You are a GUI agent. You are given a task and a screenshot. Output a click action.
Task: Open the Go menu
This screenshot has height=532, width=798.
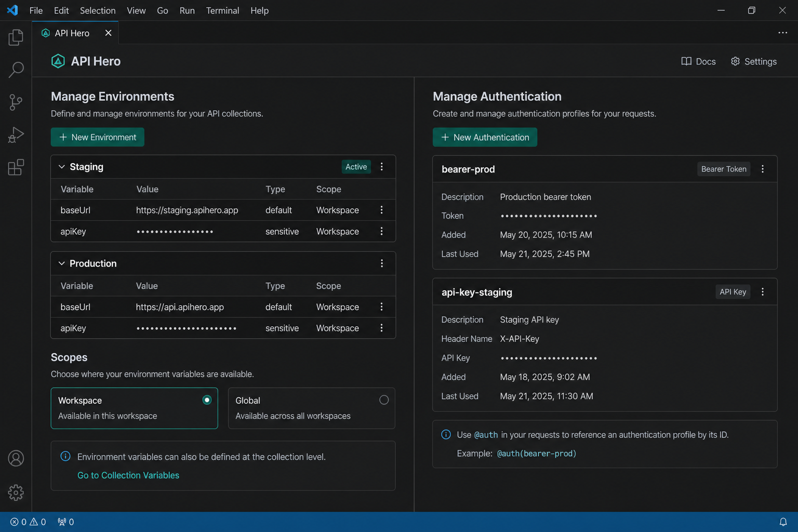pyautogui.click(x=163, y=10)
